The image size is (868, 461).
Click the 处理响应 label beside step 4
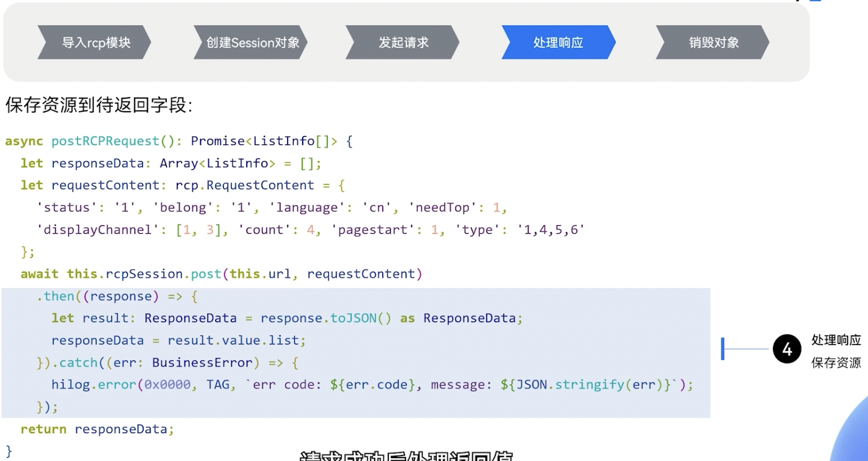pos(836,340)
